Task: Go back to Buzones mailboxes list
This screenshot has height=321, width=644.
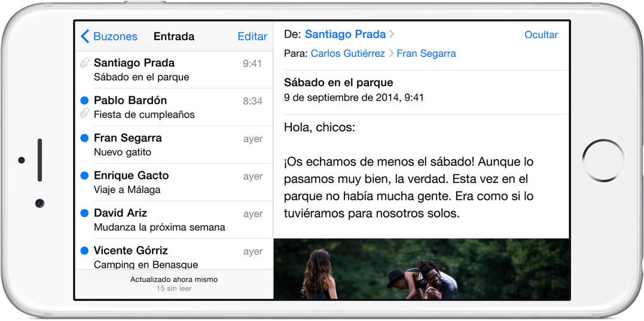Action: [109, 36]
